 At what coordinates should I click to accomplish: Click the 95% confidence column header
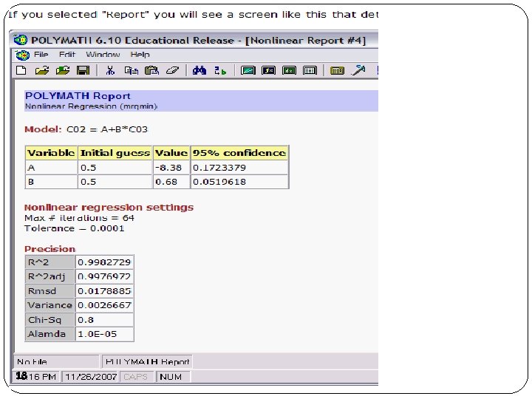point(239,153)
